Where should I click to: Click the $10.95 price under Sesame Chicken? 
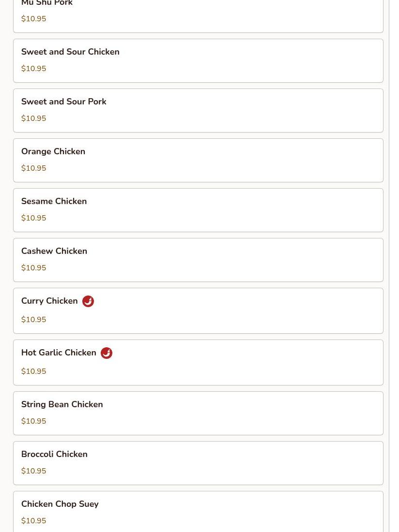pyautogui.click(x=33, y=218)
